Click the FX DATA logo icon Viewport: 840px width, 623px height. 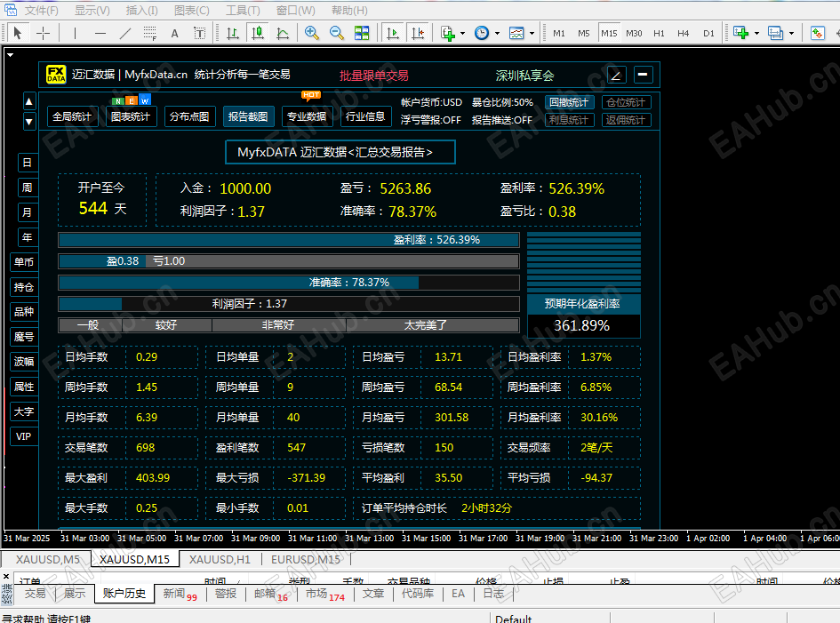pyautogui.click(x=56, y=75)
